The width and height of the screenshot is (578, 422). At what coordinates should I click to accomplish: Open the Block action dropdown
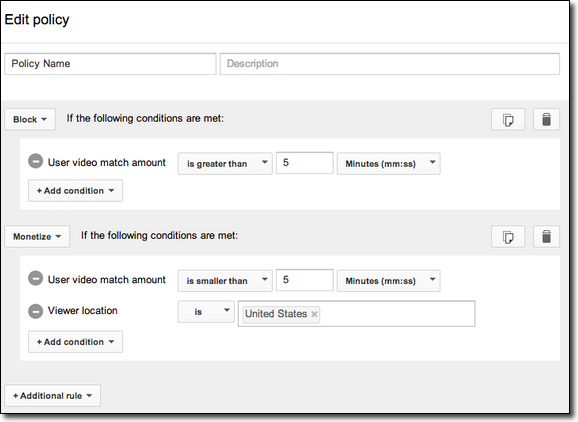30,119
